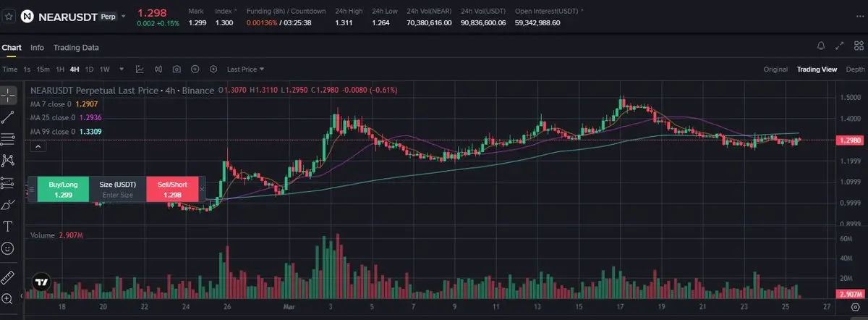This screenshot has width=868, height=320.
Task: Click the Volume 2.907M legend label
Action: [x=56, y=236]
